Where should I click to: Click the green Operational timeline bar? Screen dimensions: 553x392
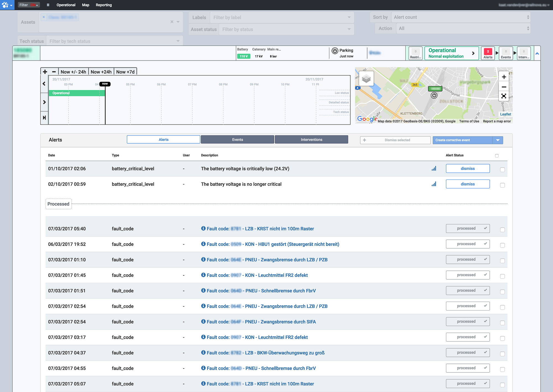point(77,93)
